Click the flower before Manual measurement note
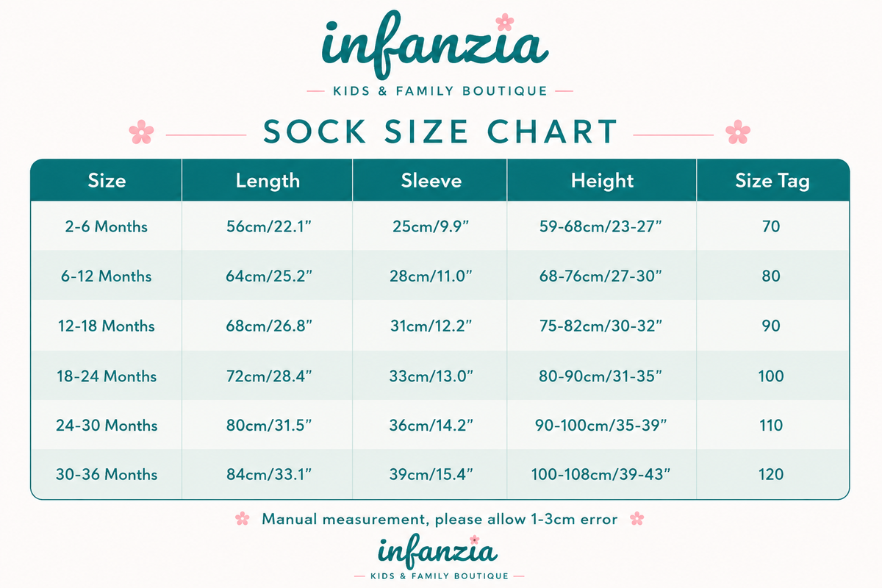Screen dimensions: 882x588 (x=242, y=519)
